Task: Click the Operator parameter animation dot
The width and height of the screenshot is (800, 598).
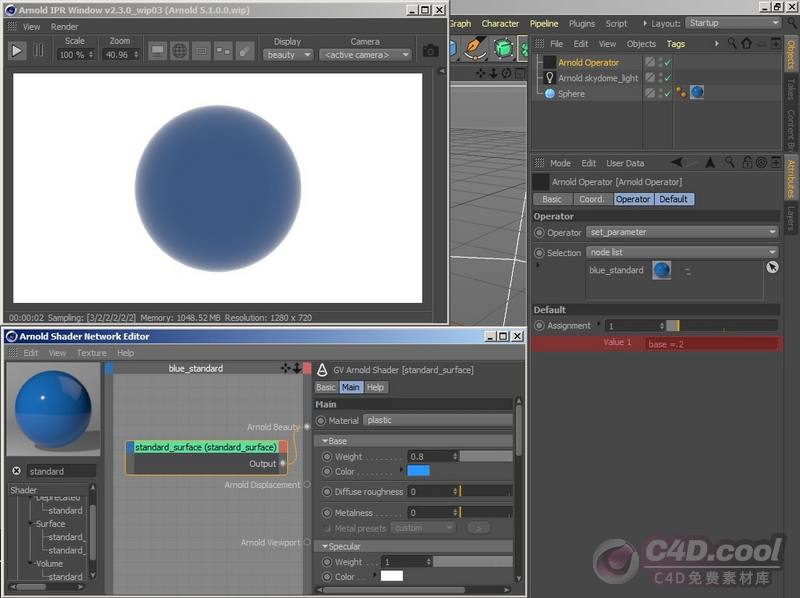Action: click(x=539, y=233)
